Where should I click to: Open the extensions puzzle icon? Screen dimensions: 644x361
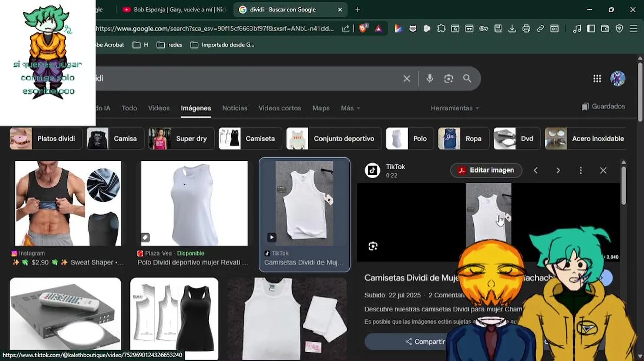[441, 29]
